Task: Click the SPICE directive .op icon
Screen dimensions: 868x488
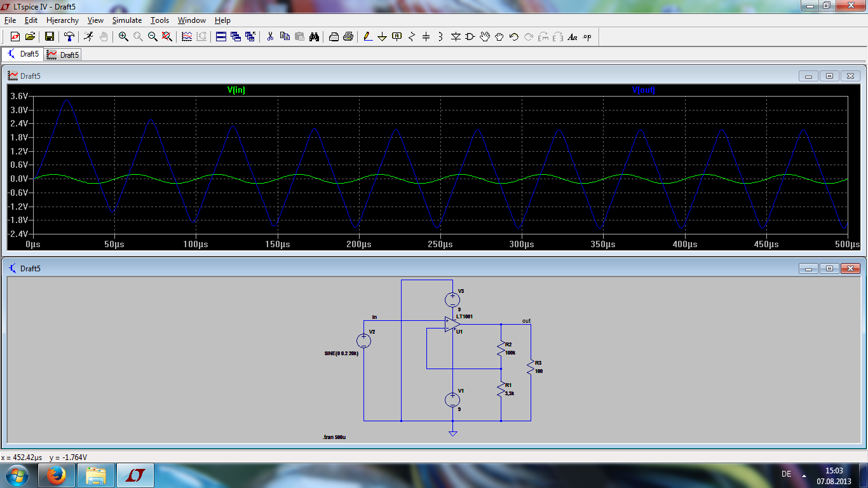Action: (x=587, y=37)
